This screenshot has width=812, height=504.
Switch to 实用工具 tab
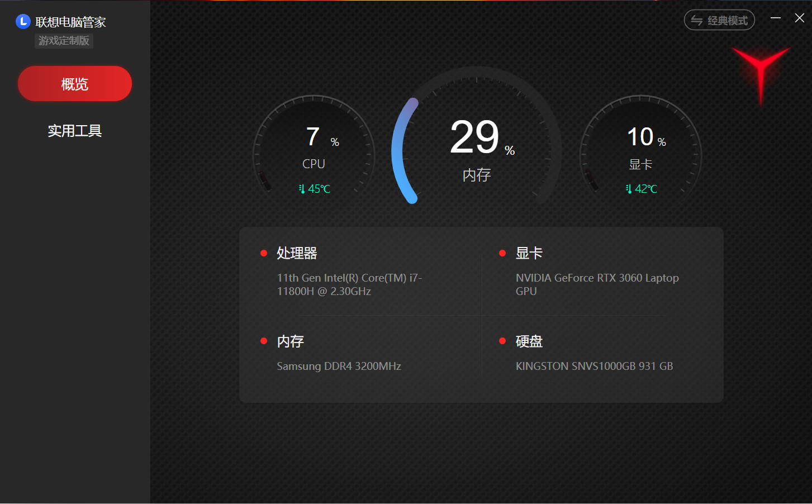75,131
